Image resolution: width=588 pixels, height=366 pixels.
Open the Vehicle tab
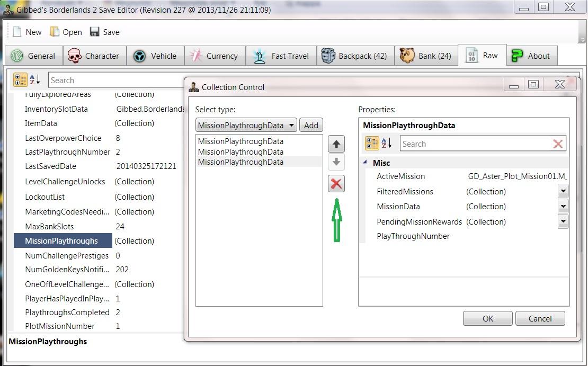[155, 56]
